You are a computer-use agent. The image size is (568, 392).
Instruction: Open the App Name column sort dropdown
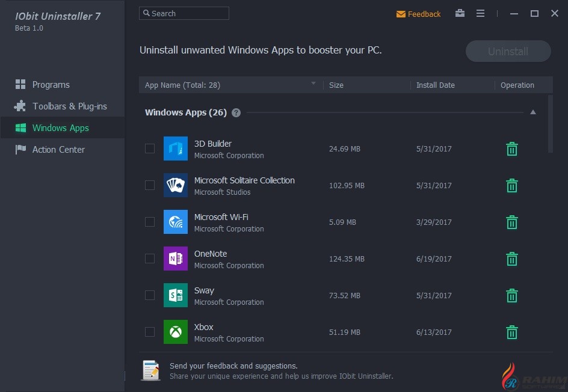tap(313, 84)
